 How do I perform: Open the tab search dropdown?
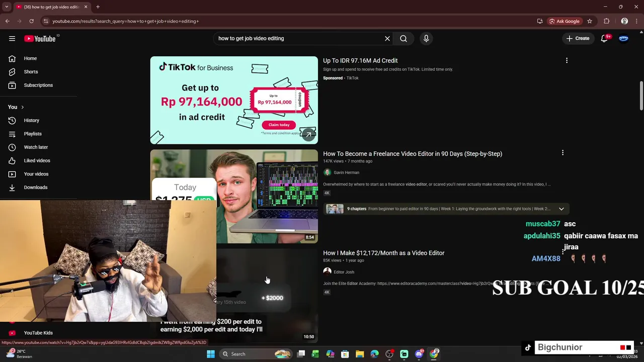tap(7, 7)
